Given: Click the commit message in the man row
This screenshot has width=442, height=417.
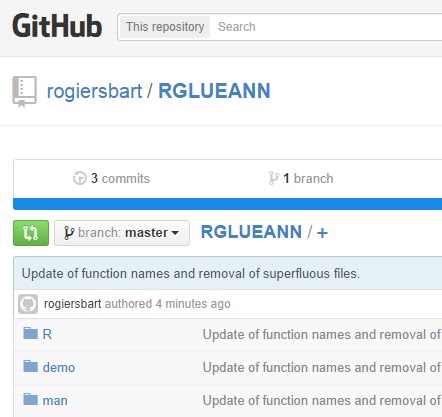Looking at the screenshot, I should [322, 400].
